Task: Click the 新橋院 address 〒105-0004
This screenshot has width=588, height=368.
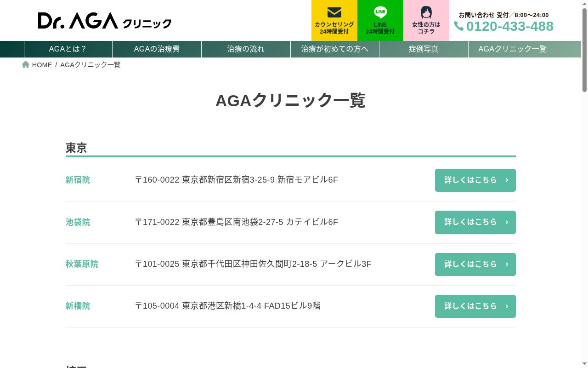Action: click(228, 306)
